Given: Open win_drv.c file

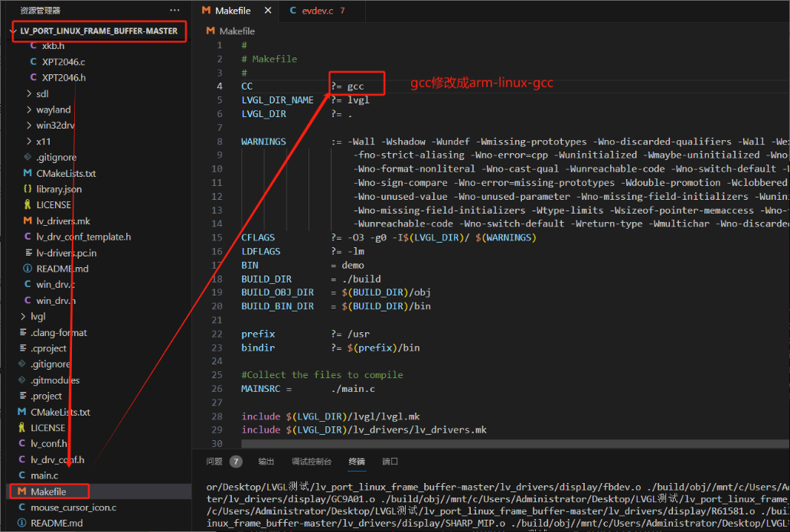Looking at the screenshot, I should 55,285.
